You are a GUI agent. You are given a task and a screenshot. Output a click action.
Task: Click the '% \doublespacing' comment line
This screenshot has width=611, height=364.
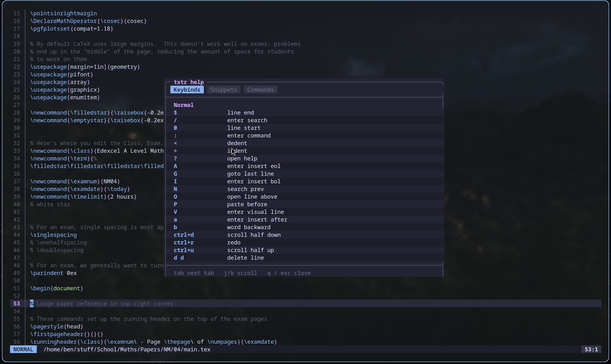click(x=57, y=250)
